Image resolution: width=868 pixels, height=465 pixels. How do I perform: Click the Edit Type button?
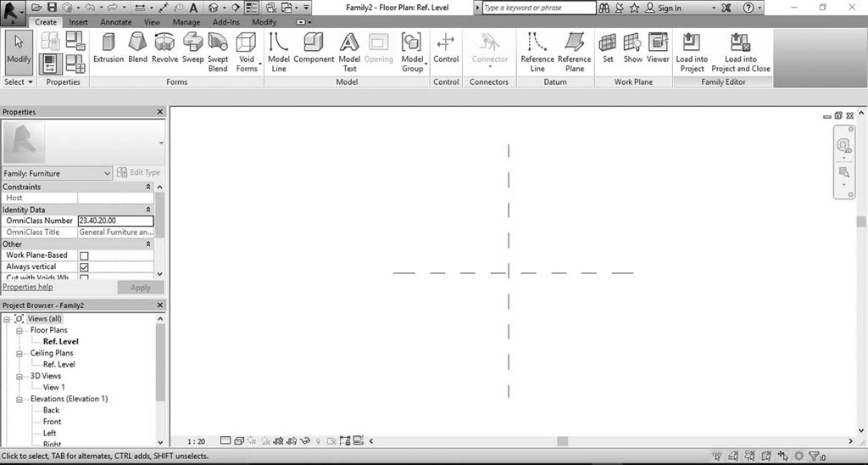click(x=138, y=173)
